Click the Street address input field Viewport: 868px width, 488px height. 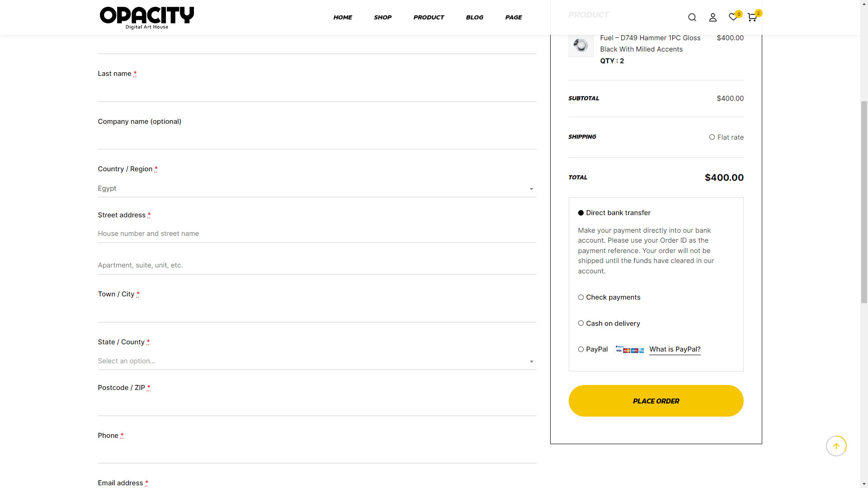317,234
